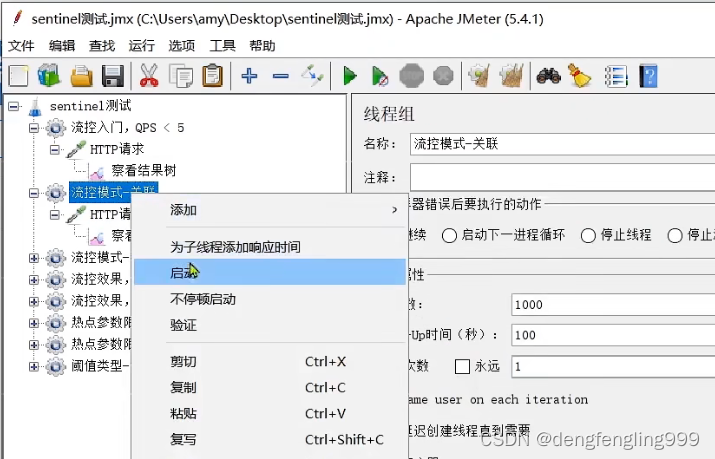
Task: Select the first HTTP请求 sampler in the tree
Action: click(x=117, y=150)
